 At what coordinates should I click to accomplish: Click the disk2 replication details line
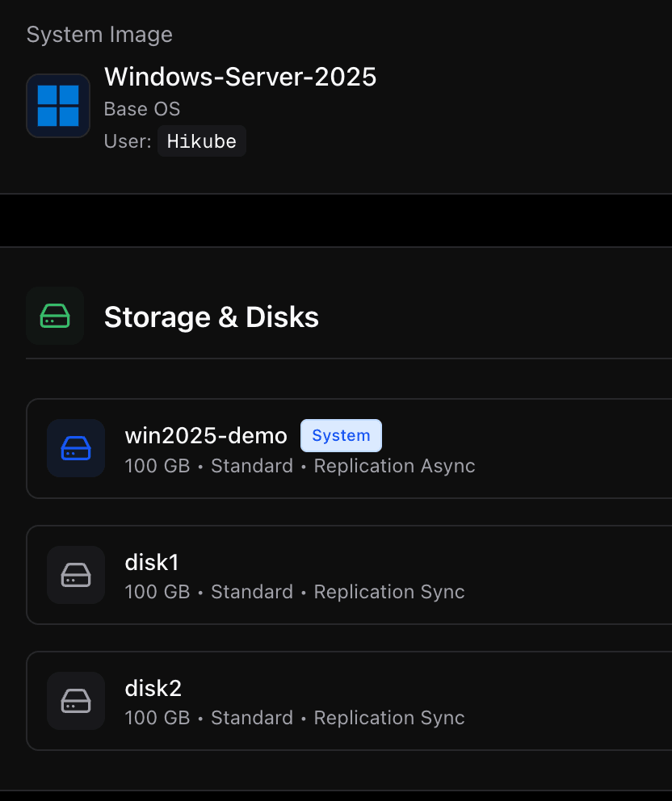(x=295, y=718)
